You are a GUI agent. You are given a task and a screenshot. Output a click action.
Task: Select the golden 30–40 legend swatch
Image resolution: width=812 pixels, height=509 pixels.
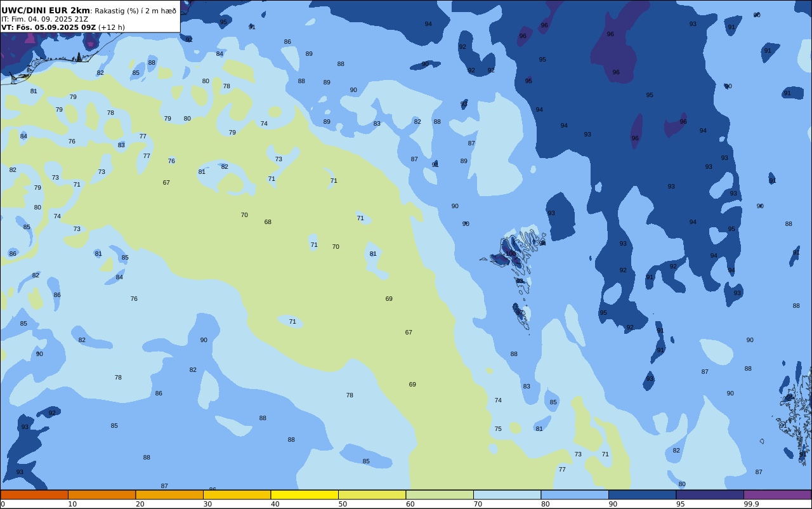pyautogui.click(x=237, y=494)
